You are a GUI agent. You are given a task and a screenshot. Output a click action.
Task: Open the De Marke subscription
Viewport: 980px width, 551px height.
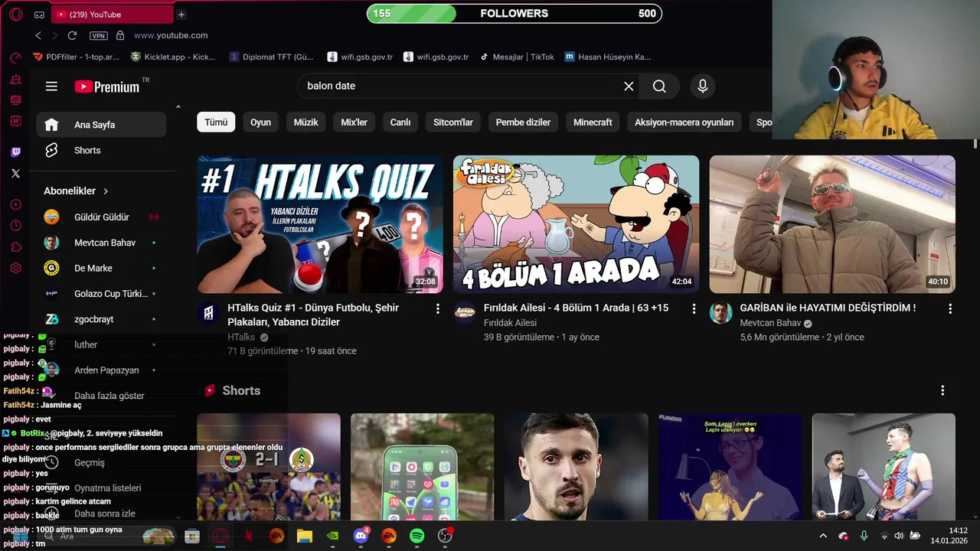pos(101,269)
